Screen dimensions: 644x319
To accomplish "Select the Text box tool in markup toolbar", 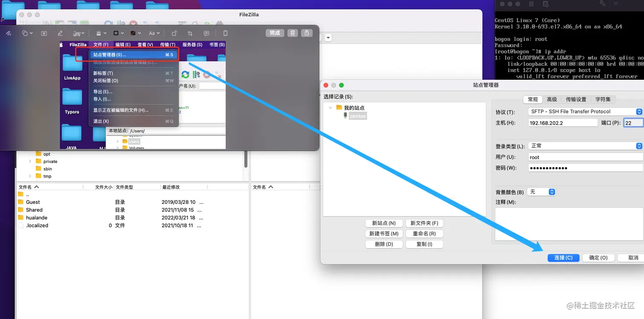I will point(44,33).
